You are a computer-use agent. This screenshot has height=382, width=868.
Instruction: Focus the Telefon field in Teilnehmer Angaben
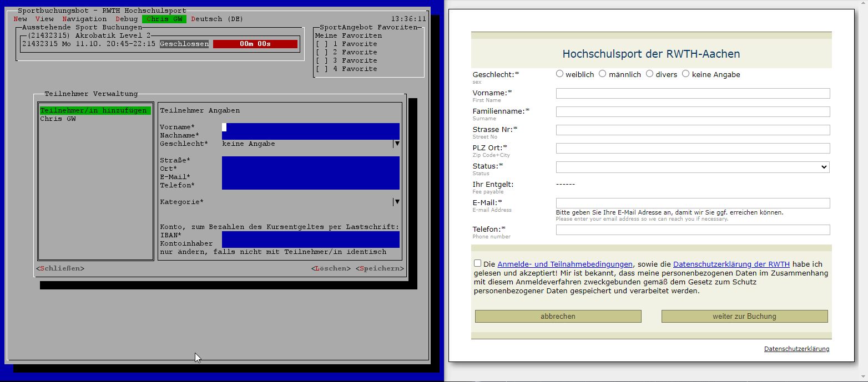(311, 185)
